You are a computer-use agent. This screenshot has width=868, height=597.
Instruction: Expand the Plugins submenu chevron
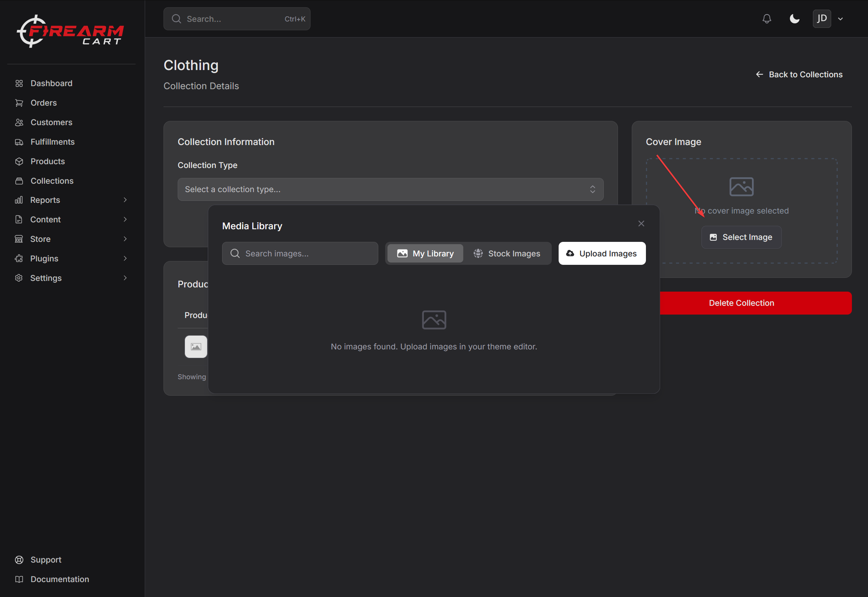coord(125,258)
